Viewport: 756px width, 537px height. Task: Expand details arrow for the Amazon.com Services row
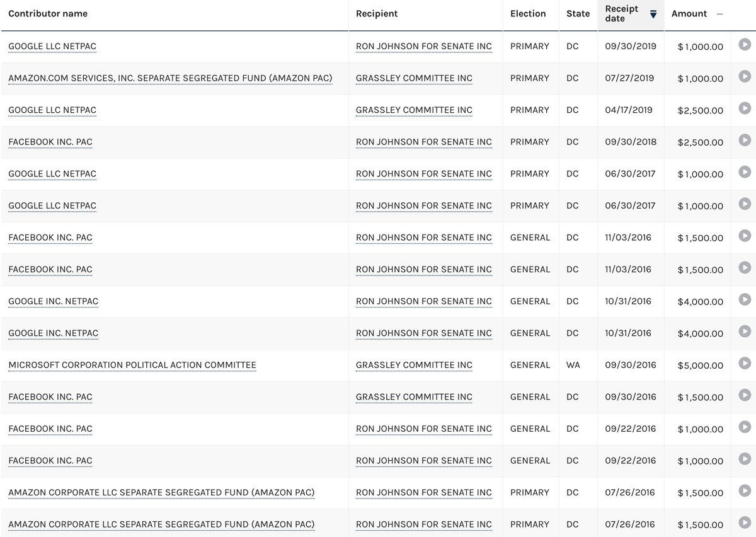pyautogui.click(x=745, y=76)
